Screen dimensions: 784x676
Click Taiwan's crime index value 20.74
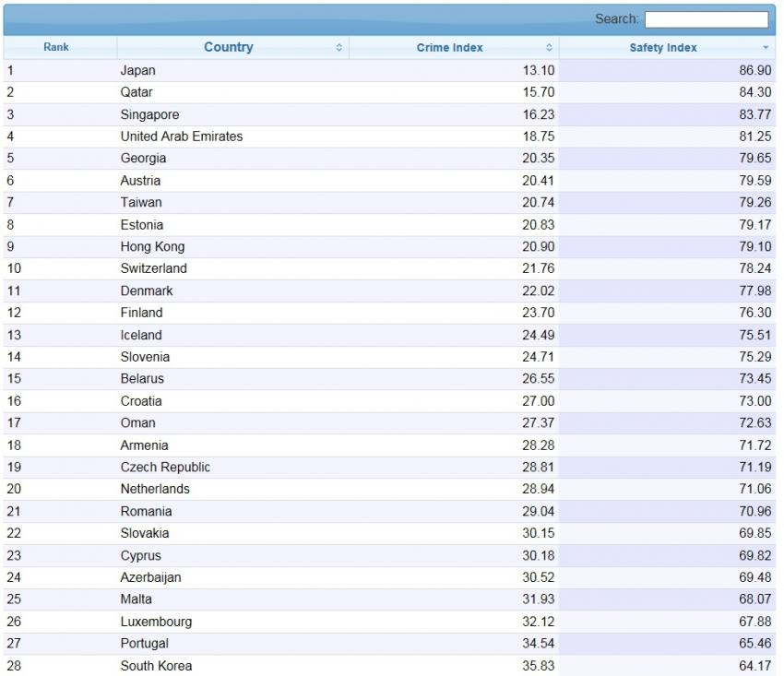point(539,203)
